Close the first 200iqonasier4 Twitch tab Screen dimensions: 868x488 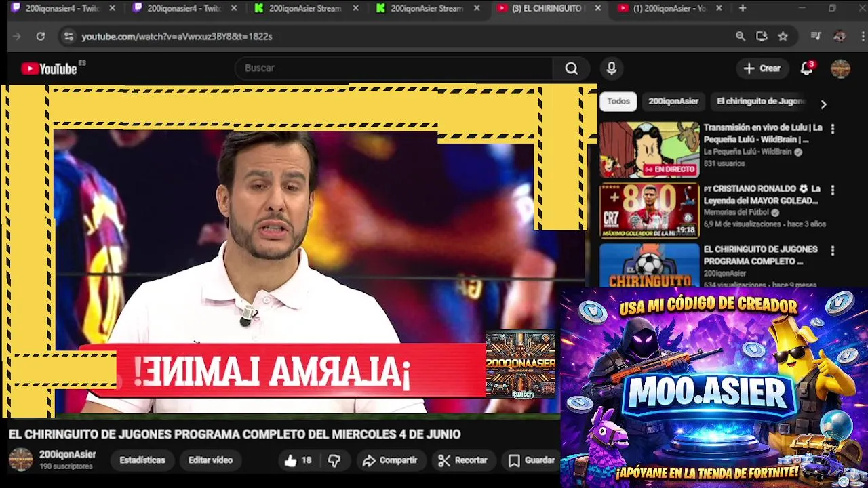click(112, 8)
